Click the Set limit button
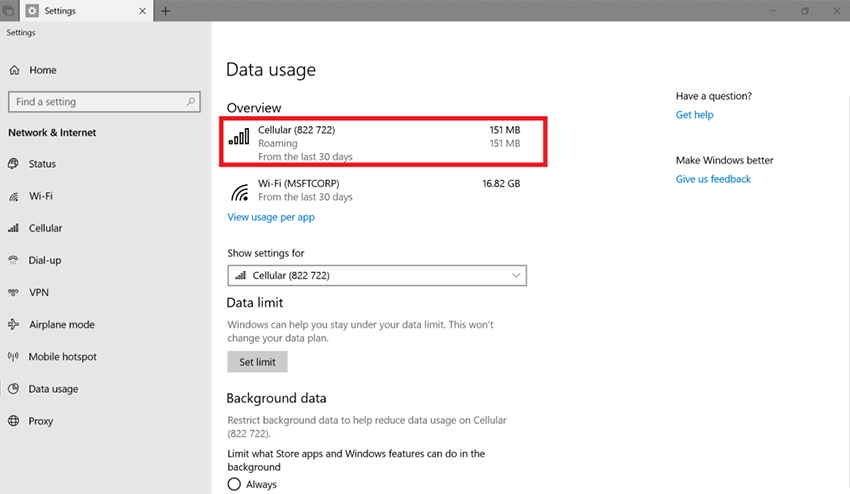The height and width of the screenshot is (494, 850). point(257,362)
